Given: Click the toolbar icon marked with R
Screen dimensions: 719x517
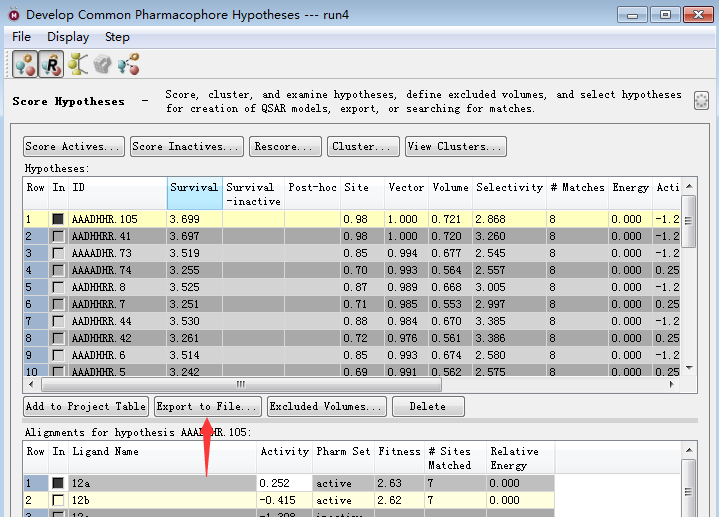Looking at the screenshot, I should pos(52,65).
